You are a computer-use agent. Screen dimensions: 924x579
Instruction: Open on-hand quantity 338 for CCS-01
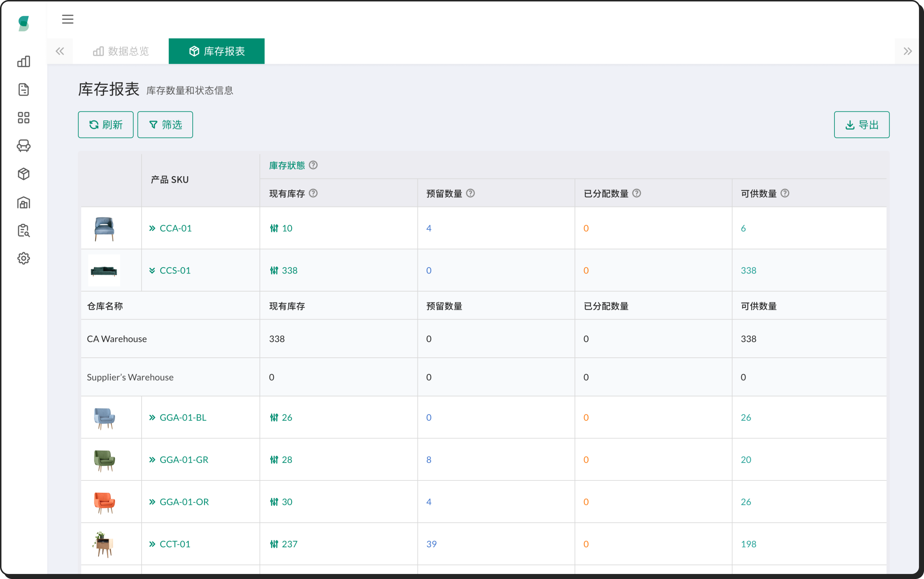289,270
